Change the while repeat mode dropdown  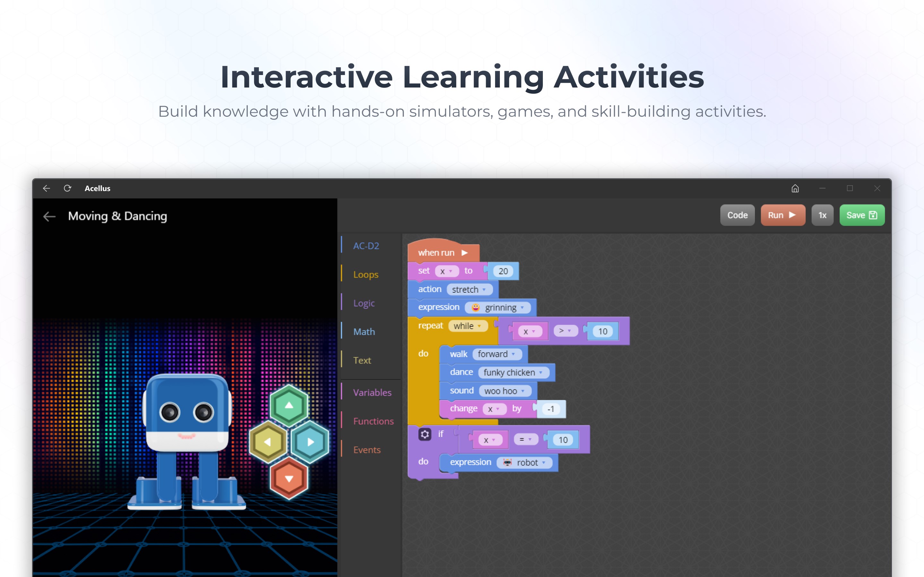(x=468, y=326)
